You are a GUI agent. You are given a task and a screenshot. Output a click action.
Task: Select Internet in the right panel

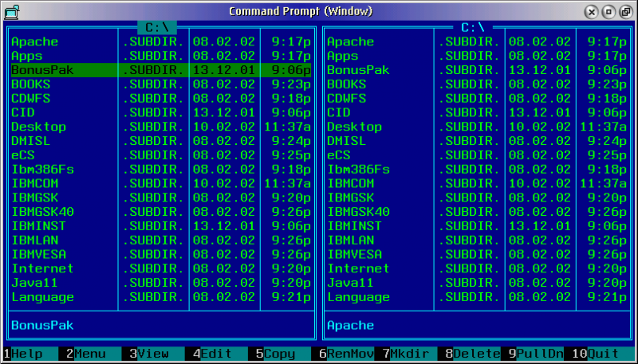[358, 268]
